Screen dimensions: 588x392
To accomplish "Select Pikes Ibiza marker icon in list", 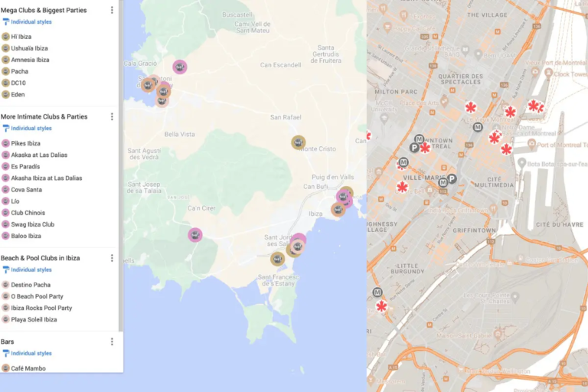I will (5, 143).
